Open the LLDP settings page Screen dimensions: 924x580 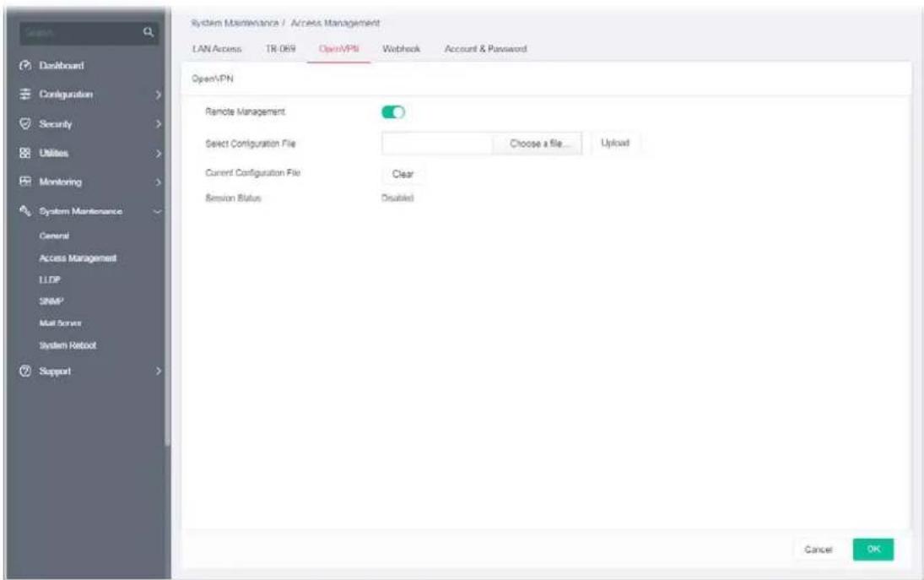click(50, 280)
